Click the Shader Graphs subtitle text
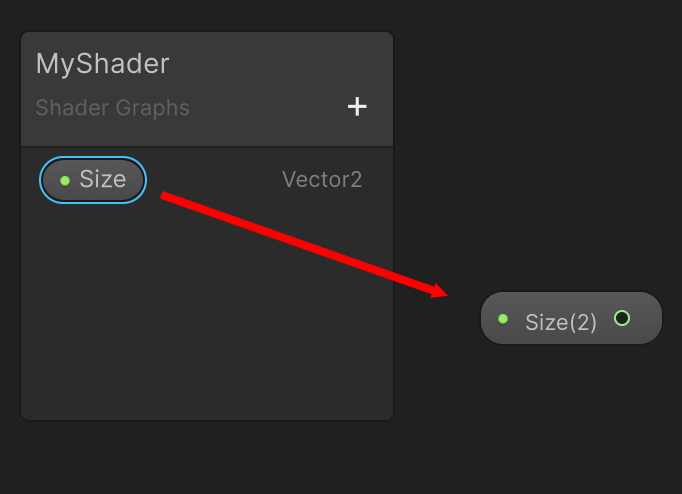This screenshot has width=682, height=494. pyautogui.click(x=112, y=107)
